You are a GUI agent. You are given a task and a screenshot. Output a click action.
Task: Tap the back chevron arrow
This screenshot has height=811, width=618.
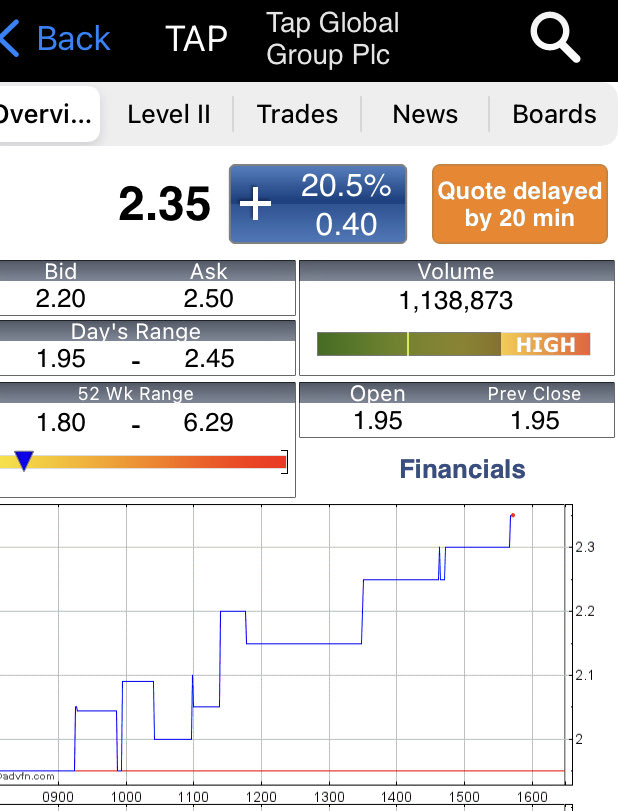(10, 38)
